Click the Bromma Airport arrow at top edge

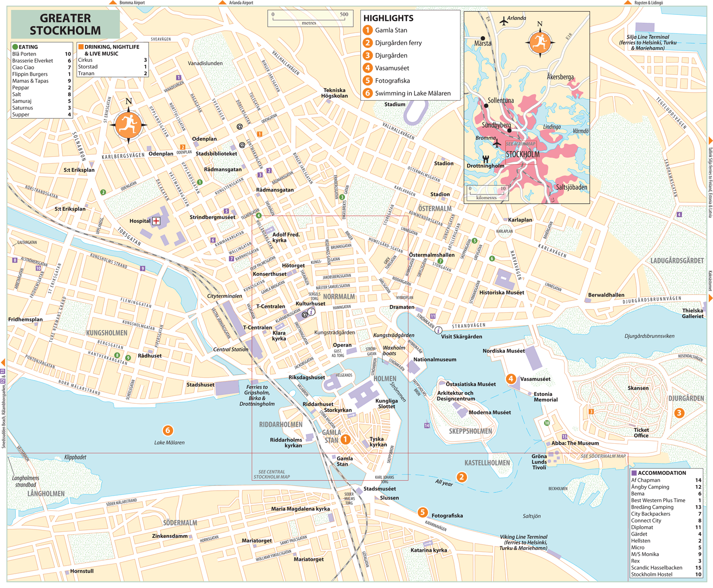112,3
